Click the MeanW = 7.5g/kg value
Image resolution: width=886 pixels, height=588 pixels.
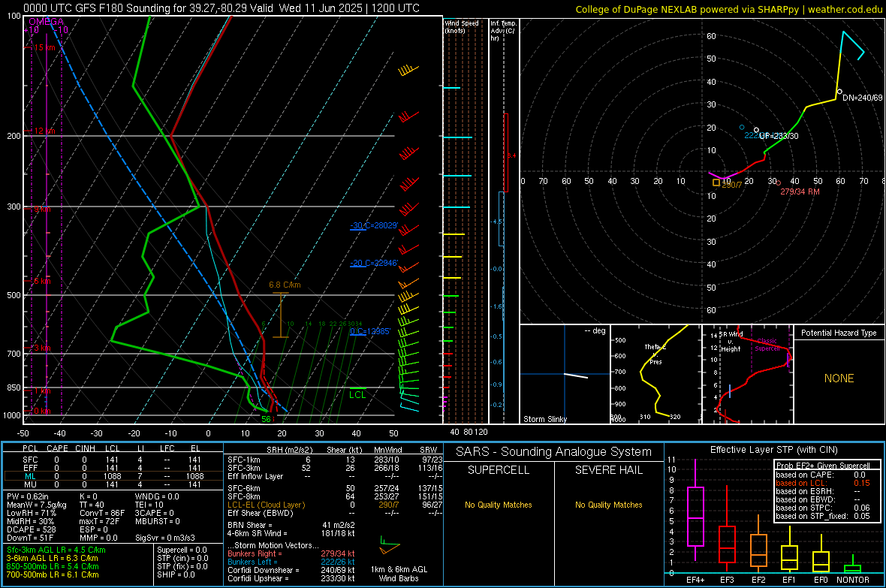pyautogui.click(x=36, y=505)
